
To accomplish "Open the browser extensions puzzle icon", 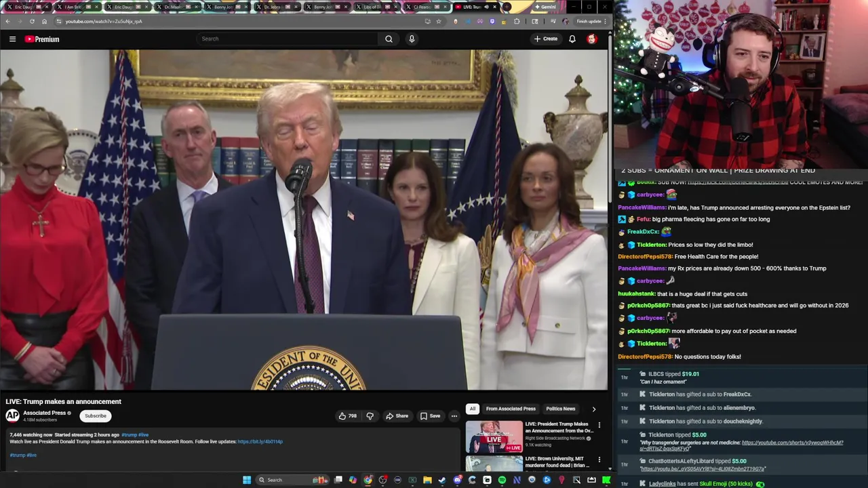I will click(517, 21).
